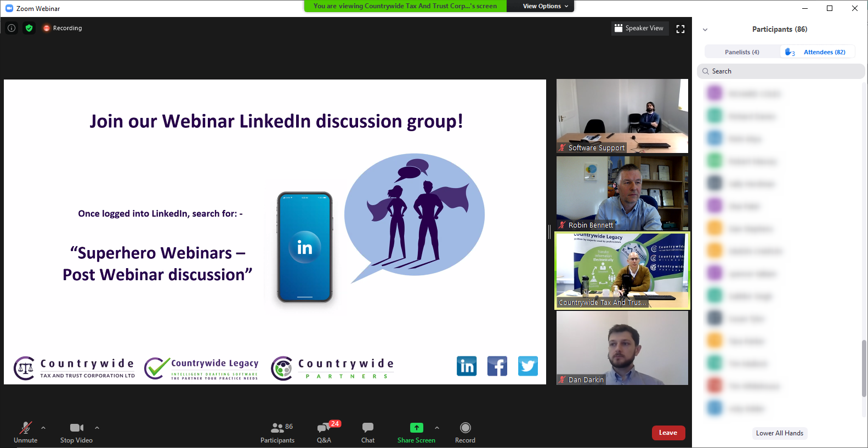868x448 pixels.
Task: Click the slide title 'Join our Webinar LinkedIn discussion group!'
Action: point(276,121)
